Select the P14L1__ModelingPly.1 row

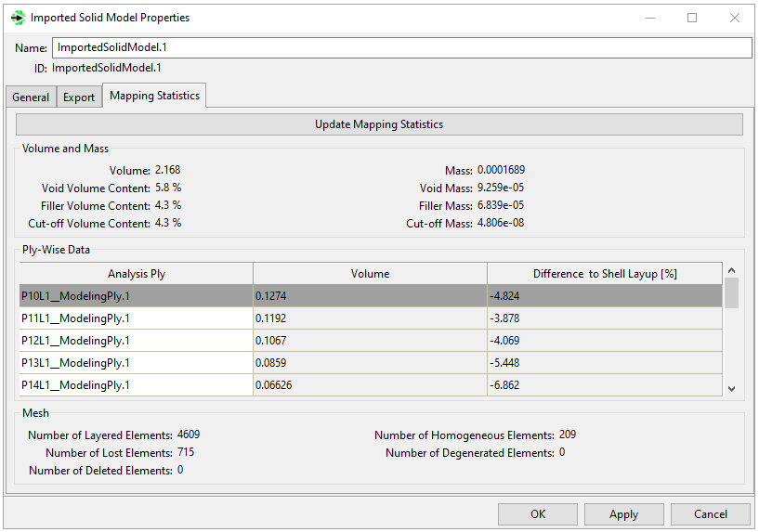[x=137, y=385]
